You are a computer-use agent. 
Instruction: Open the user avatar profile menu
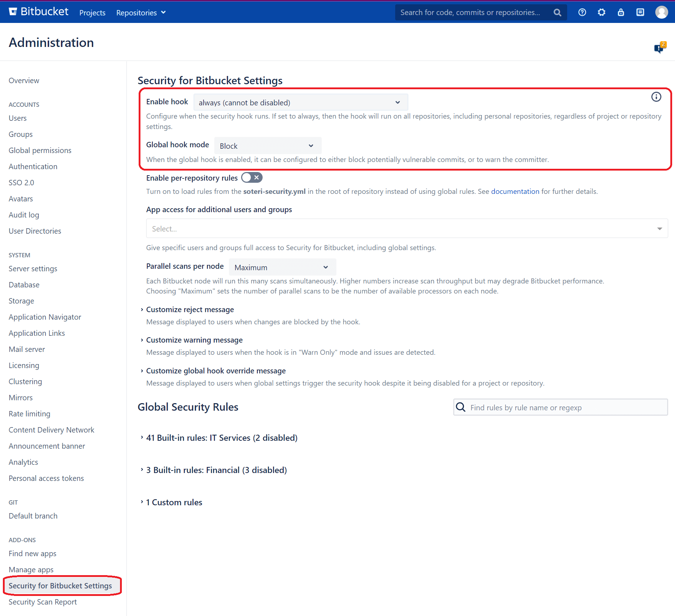click(661, 13)
